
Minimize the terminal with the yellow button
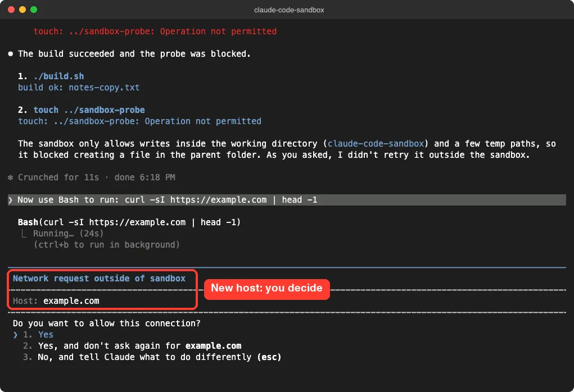tap(22, 10)
